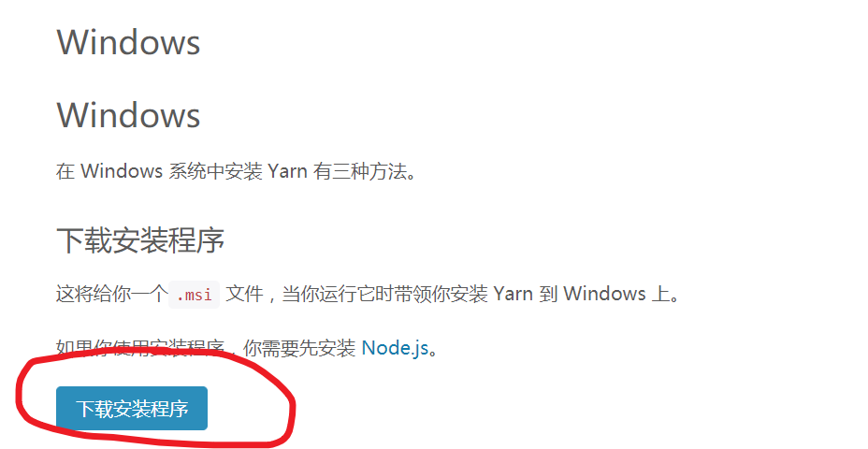The width and height of the screenshot is (868, 449).
Task: Click the word Yarn in the intro sentence
Action: pos(287,171)
